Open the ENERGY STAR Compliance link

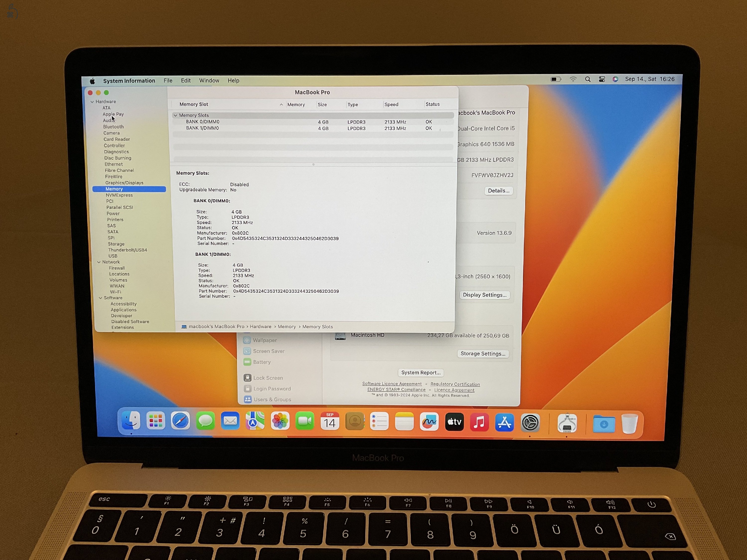[396, 390]
